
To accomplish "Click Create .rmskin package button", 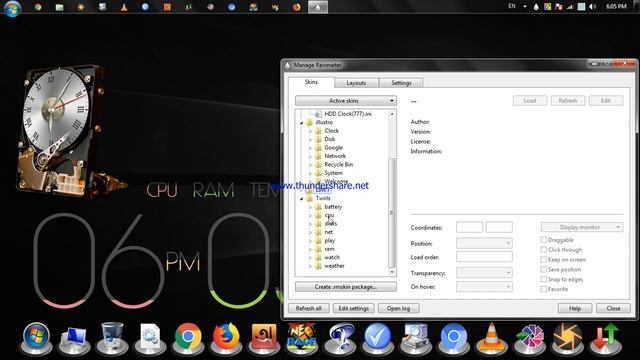I will coord(346,287).
